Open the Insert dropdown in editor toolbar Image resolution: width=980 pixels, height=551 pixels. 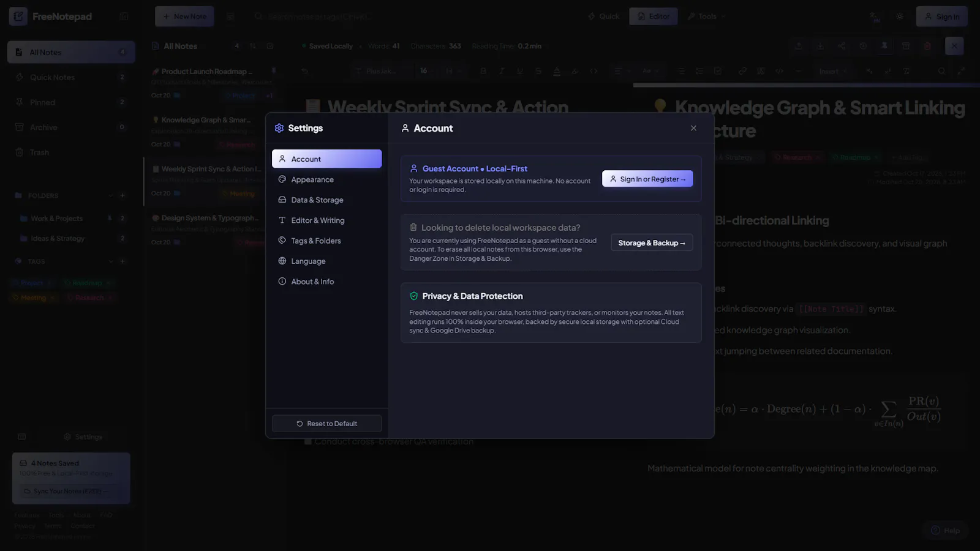(x=832, y=71)
